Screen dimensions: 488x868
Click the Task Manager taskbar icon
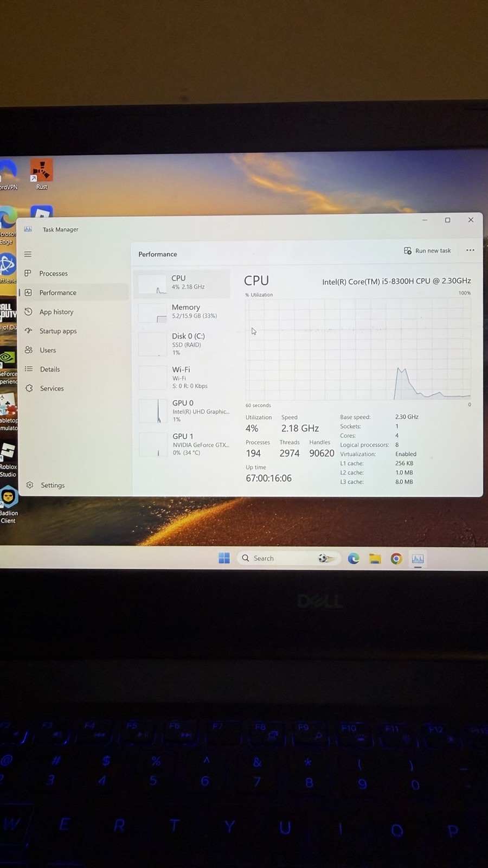click(x=418, y=559)
